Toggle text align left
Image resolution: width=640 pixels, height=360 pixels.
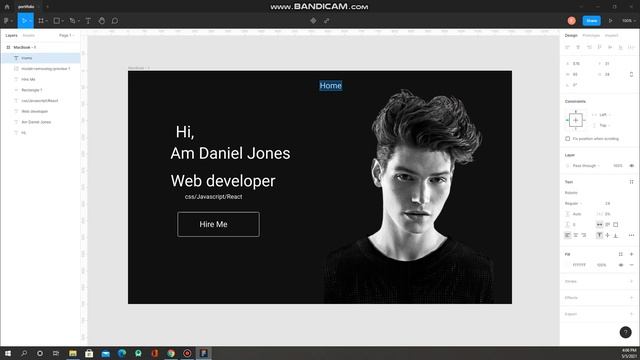tap(567, 235)
